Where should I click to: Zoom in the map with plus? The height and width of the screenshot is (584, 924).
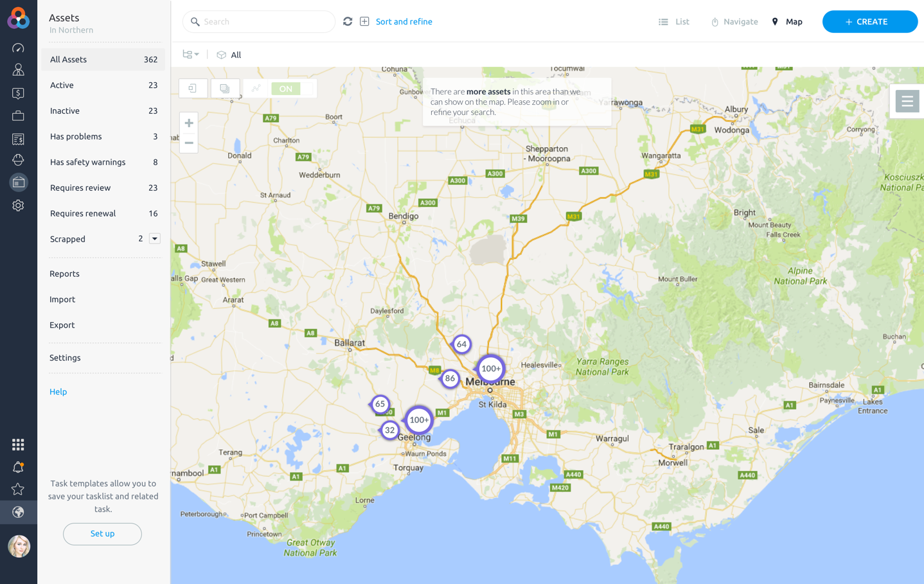point(189,123)
